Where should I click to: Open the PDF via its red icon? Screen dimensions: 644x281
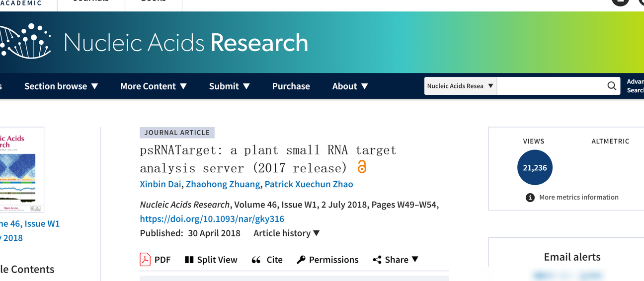(x=145, y=260)
